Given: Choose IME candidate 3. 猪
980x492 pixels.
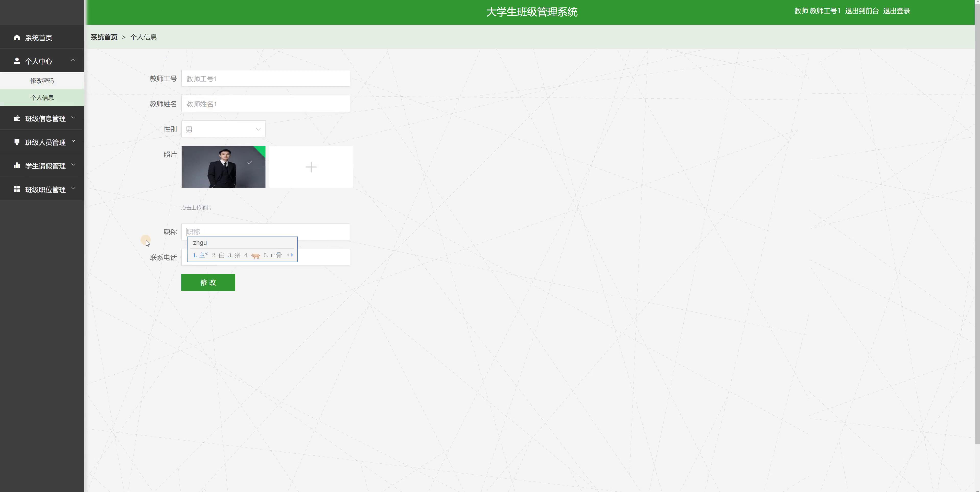Looking at the screenshot, I should point(234,255).
